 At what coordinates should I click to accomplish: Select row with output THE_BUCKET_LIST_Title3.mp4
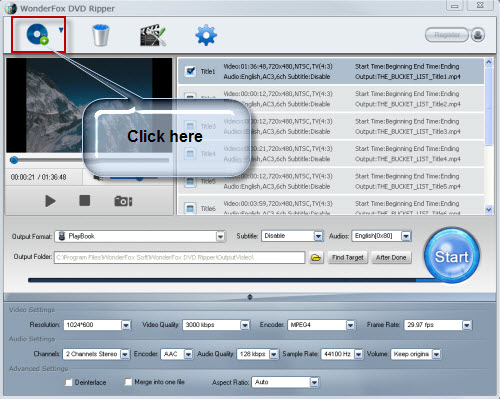[x=331, y=126]
